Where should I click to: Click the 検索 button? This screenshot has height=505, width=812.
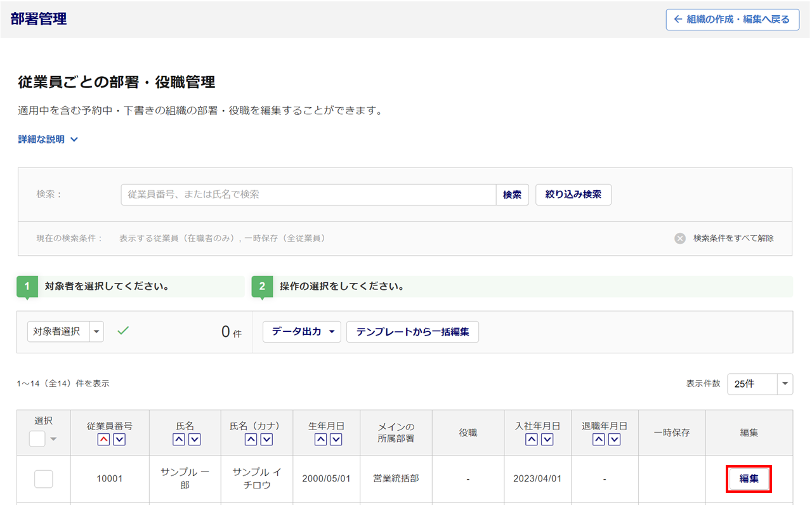512,195
